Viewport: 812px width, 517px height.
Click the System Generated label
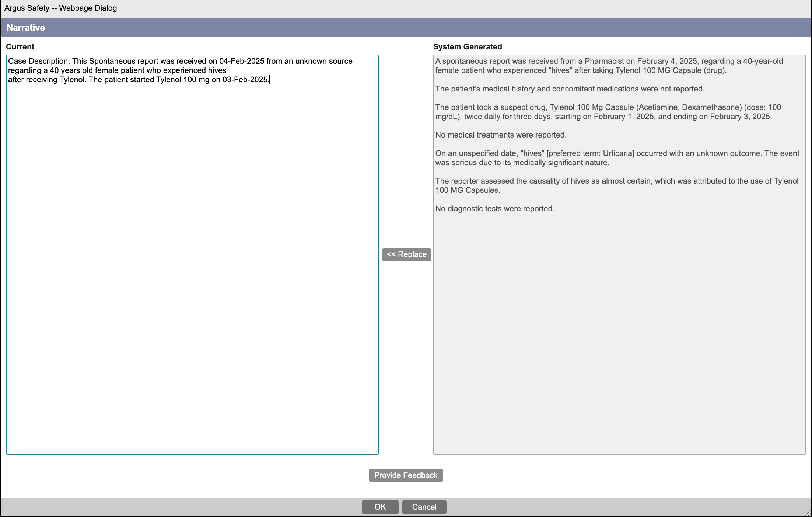click(x=467, y=47)
